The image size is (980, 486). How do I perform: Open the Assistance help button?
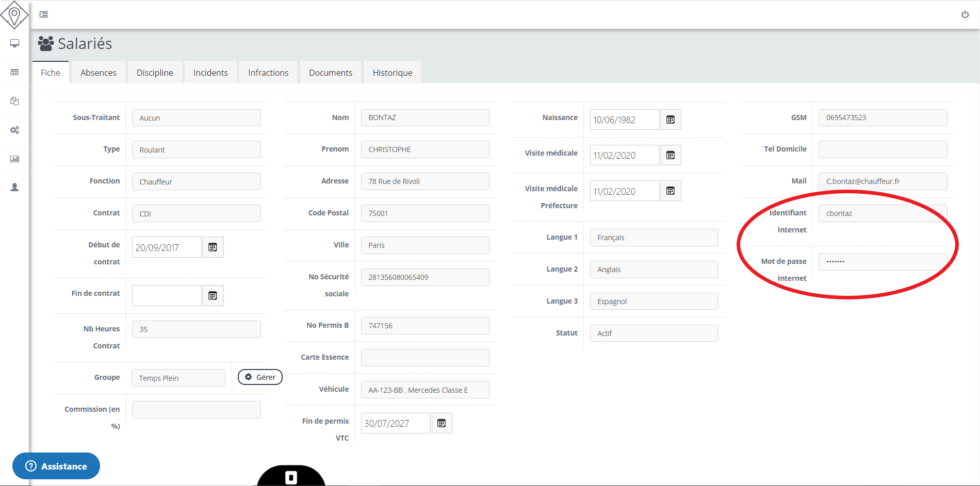point(56,466)
